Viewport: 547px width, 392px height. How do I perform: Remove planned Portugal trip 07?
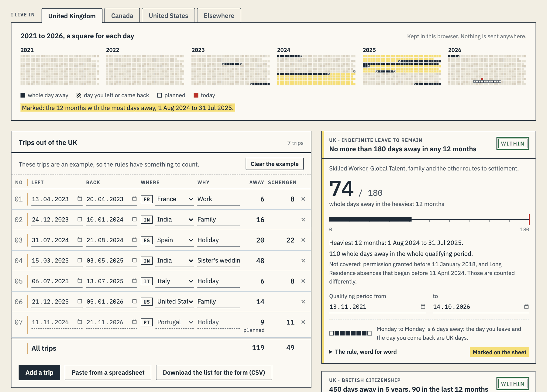pos(303,322)
